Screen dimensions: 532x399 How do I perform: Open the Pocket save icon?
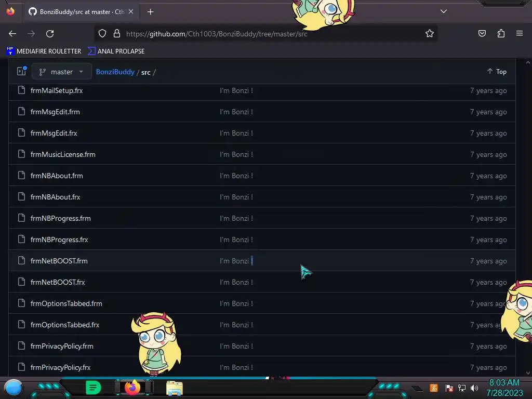(x=482, y=34)
